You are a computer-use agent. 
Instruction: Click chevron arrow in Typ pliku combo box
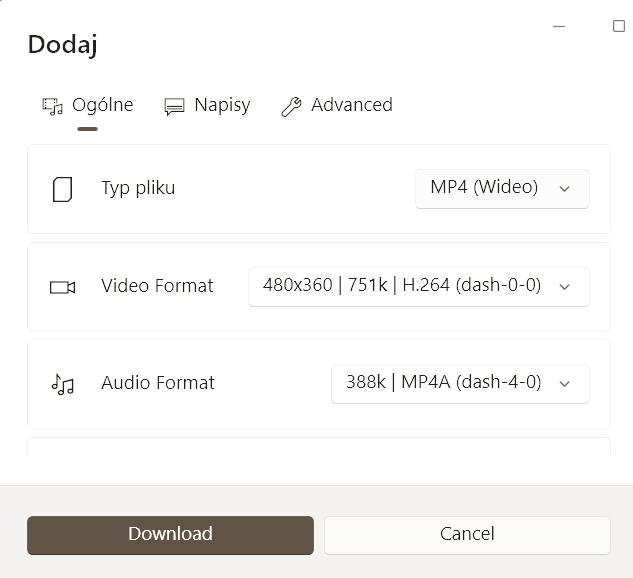pos(564,189)
